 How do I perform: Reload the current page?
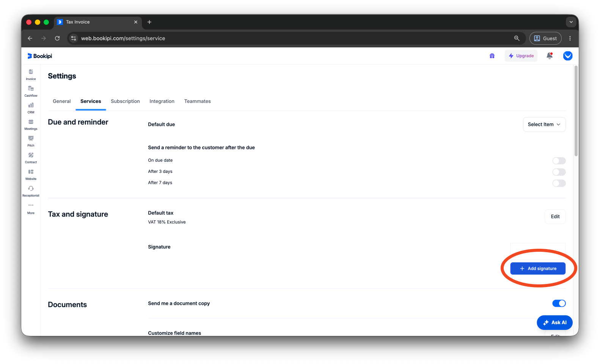[57, 38]
